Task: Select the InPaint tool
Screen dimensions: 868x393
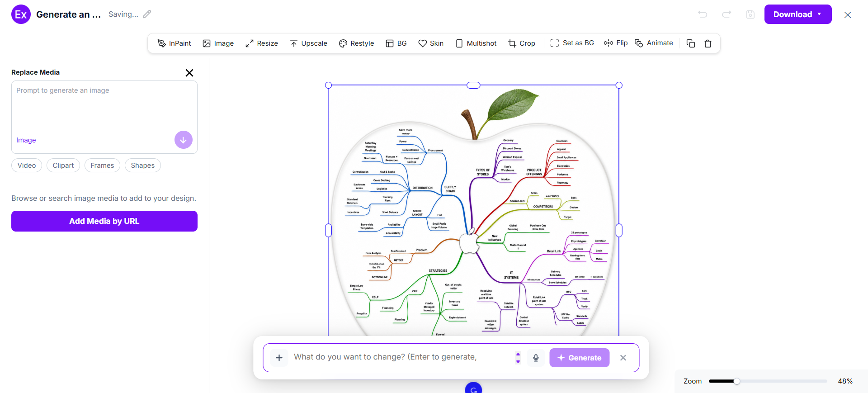Action: 174,43
